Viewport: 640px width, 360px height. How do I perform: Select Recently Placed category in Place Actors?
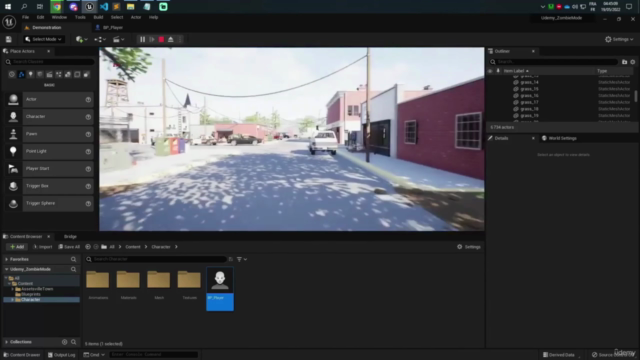pos(12,75)
